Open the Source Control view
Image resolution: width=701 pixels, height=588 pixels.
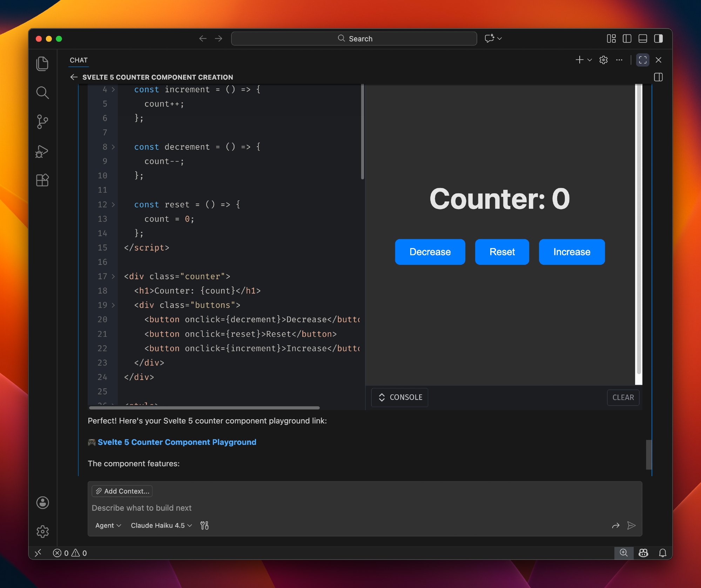click(42, 122)
